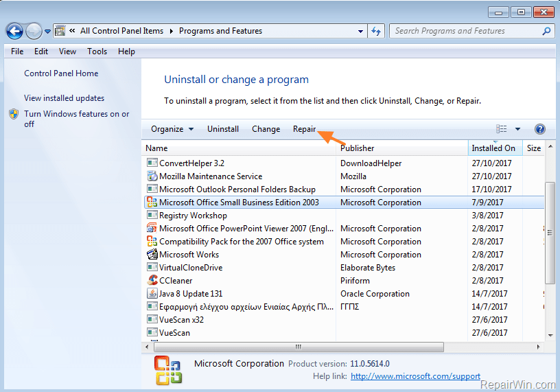Select Compatibility Pack for 2007 Office icon
This screenshot has height=392, width=560.
[x=152, y=242]
